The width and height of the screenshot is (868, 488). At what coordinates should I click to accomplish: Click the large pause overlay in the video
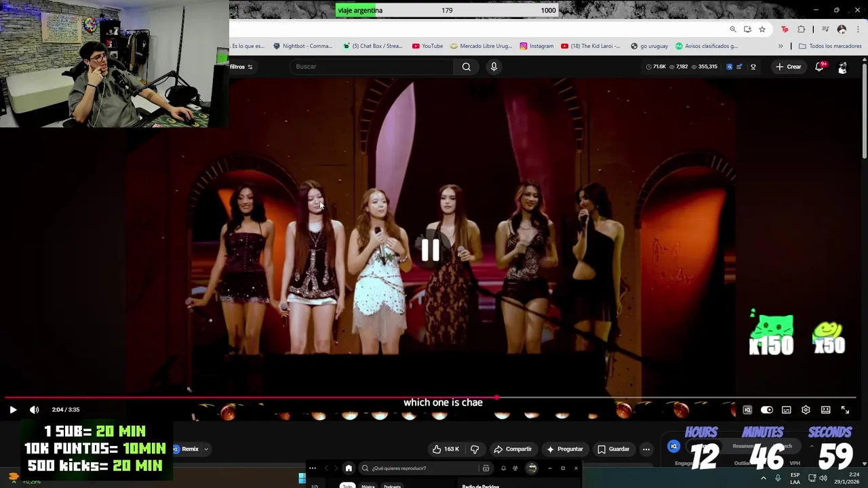pyautogui.click(x=431, y=251)
